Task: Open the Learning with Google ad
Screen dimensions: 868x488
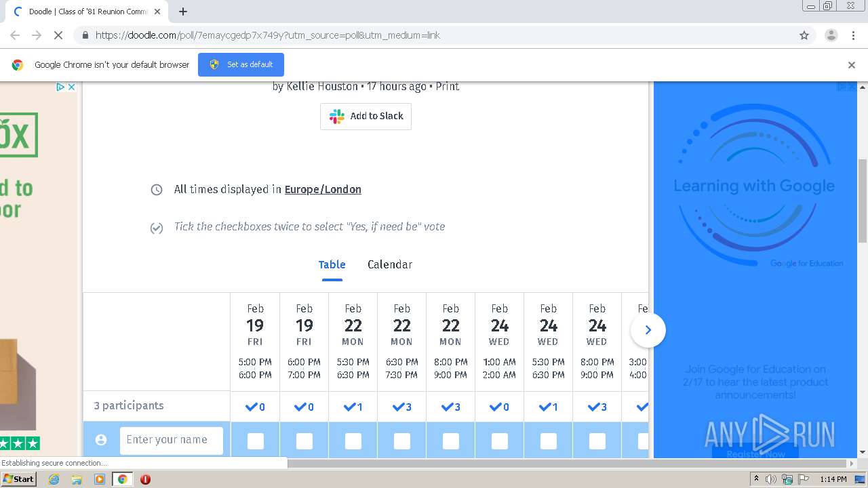Action: coord(754,270)
